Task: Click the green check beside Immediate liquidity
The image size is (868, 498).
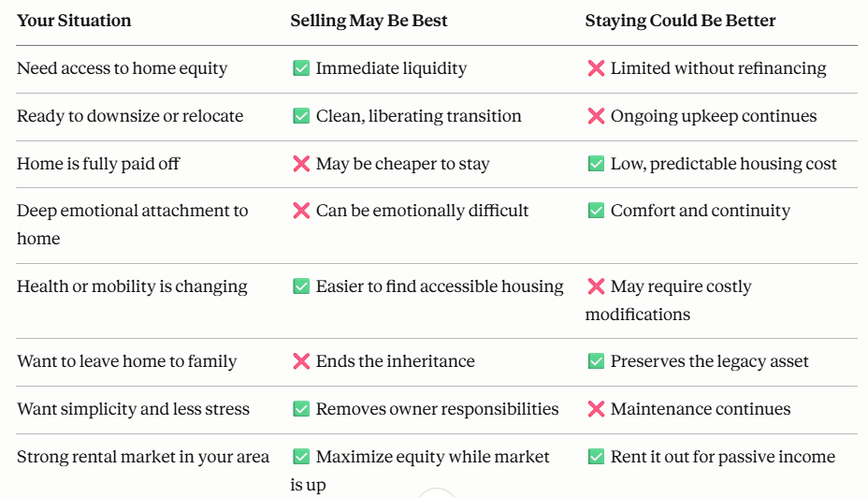Action: (x=301, y=68)
